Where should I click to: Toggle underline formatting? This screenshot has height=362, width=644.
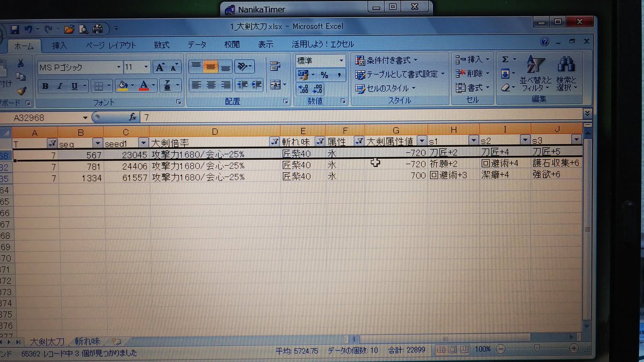[x=74, y=86]
